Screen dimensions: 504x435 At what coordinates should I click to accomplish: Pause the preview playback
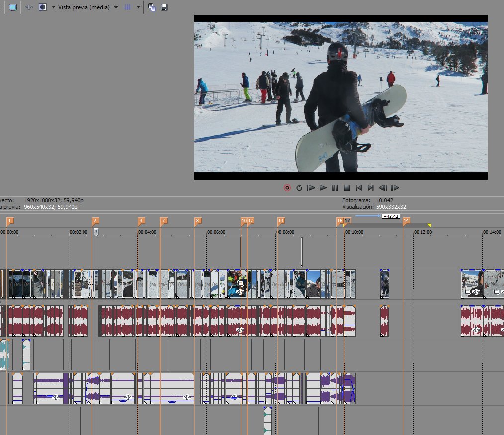tap(335, 188)
